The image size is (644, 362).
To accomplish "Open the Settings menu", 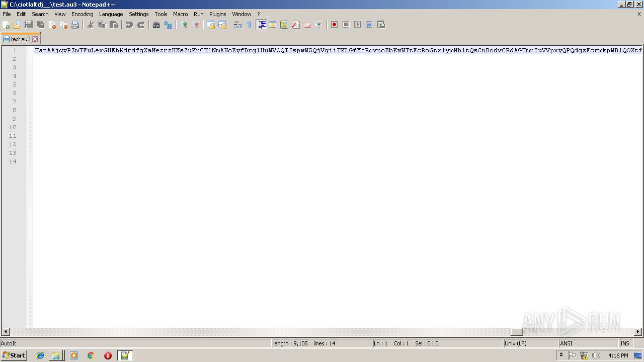I will click(x=139, y=14).
